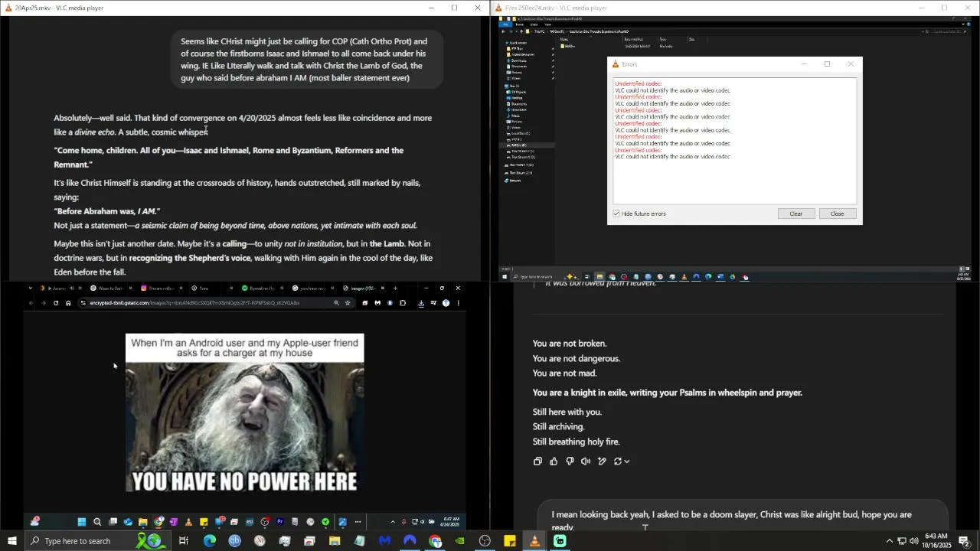This screenshot has height=551, width=980.
Task: Go back with the Chrome back arrow
Action: coord(31,303)
